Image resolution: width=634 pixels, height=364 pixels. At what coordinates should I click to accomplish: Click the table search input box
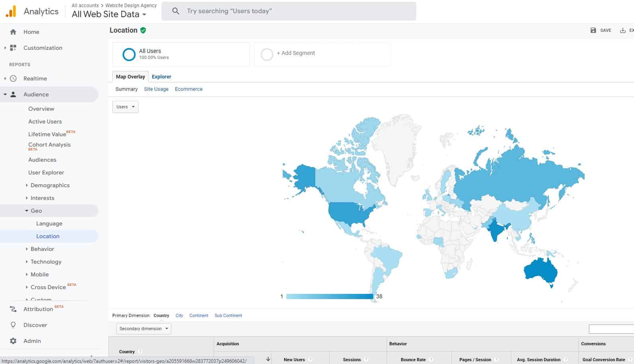(x=611, y=329)
